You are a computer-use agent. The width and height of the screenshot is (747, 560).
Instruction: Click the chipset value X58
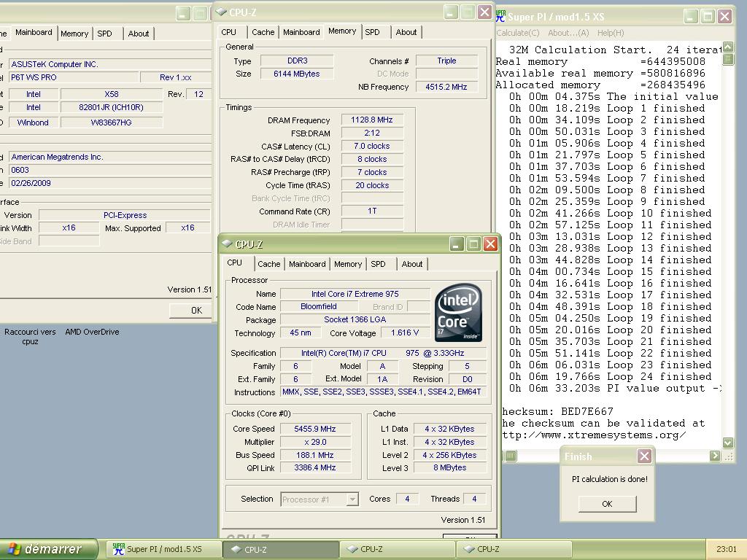[112, 94]
